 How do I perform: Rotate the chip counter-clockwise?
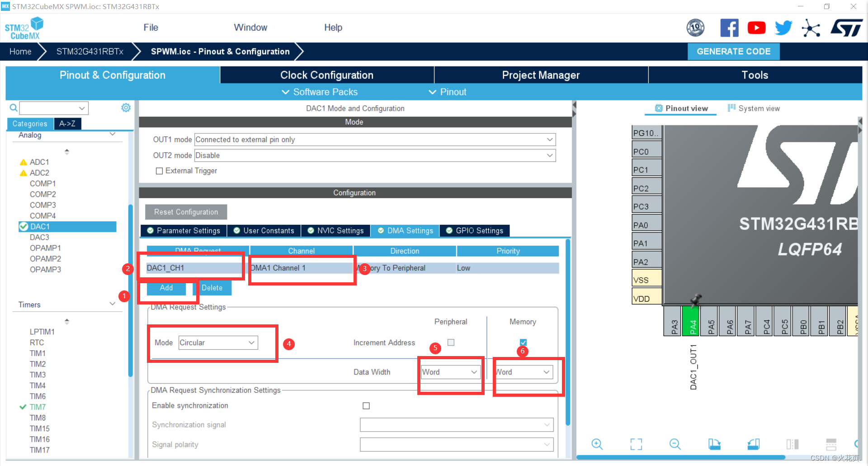click(x=754, y=444)
